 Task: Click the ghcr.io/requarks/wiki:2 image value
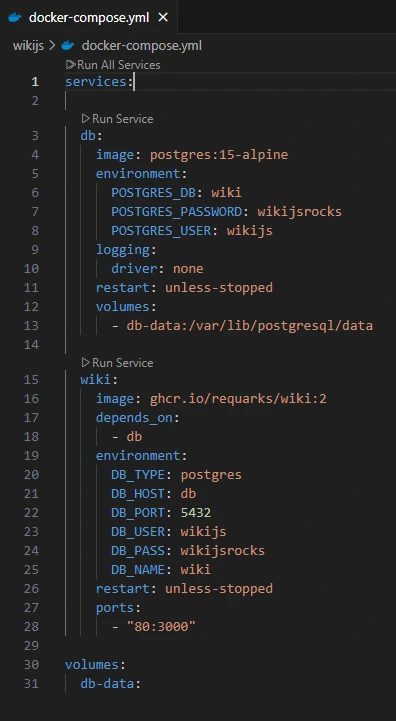pos(238,398)
